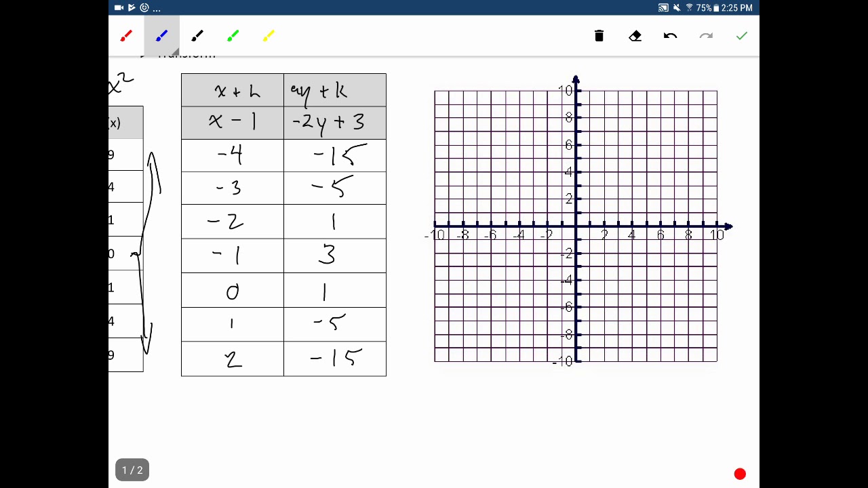Click the table cell with −3
This screenshot has width=868, height=488.
[x=233, y=188]
